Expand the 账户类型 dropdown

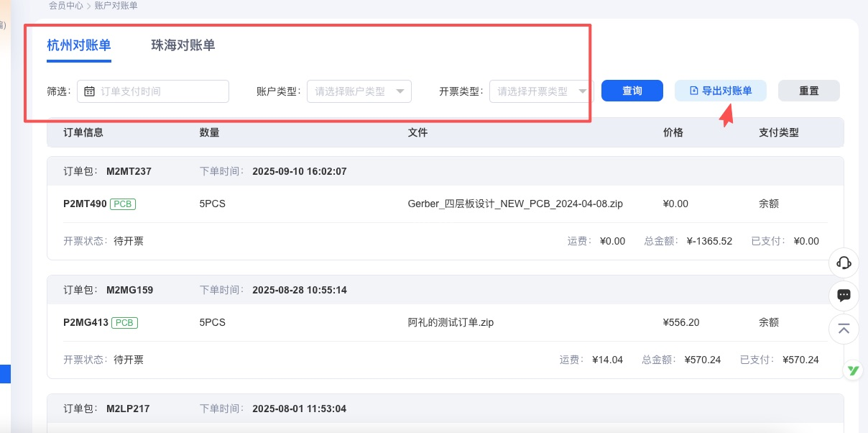(359, 91)
